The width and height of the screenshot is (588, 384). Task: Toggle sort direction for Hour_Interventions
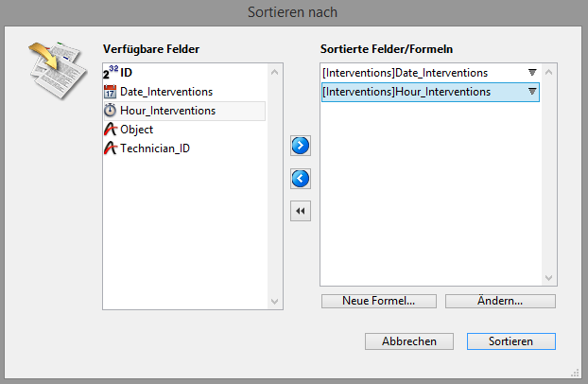pyautogui.click(x=531, y=92)
